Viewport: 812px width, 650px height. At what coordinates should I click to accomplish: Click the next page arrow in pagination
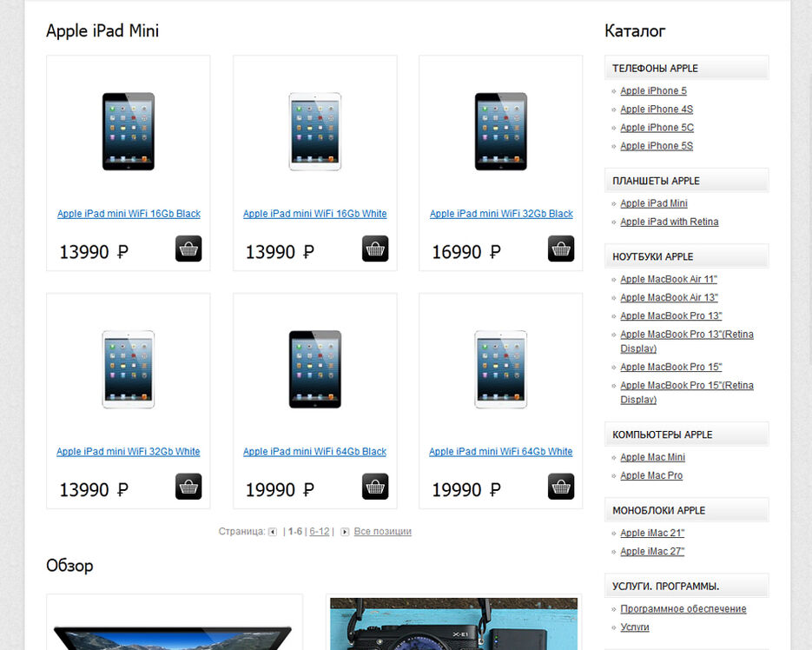[345, 532]
